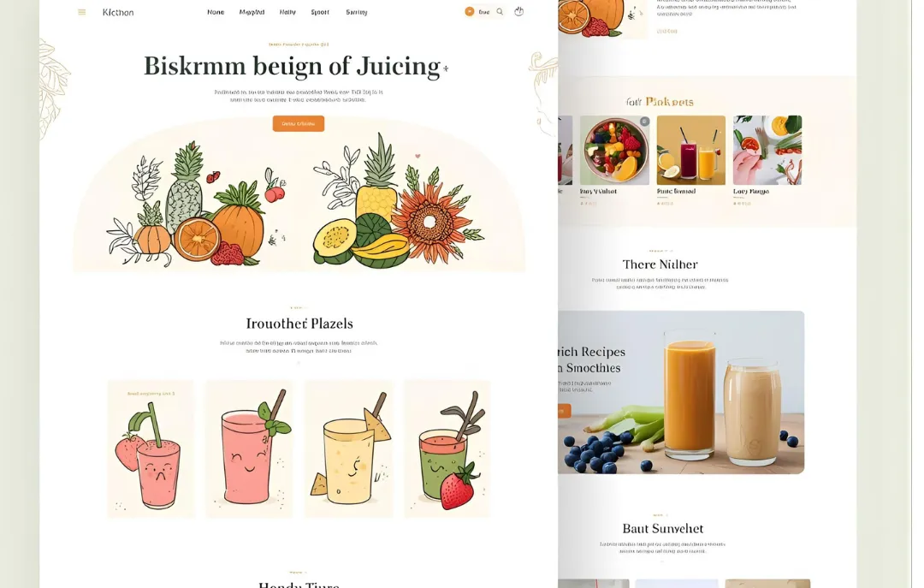Click the search magnifier icon in header

click(x=500, y=12)
